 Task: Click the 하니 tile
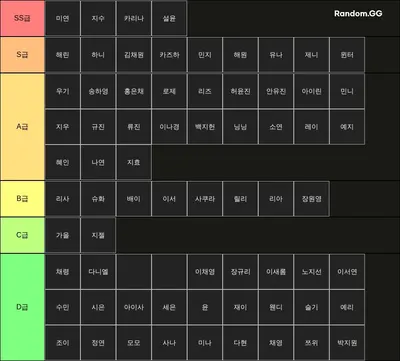click(98, 55)
